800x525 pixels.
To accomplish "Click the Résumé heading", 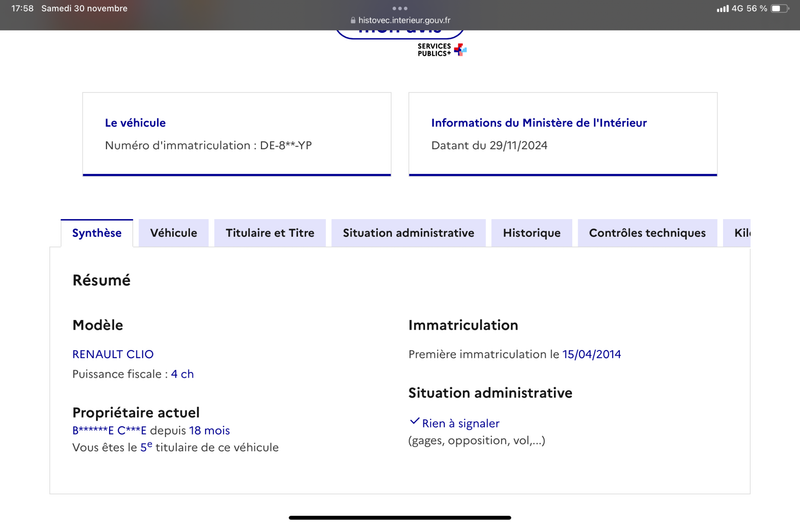I will click(102, 280).
